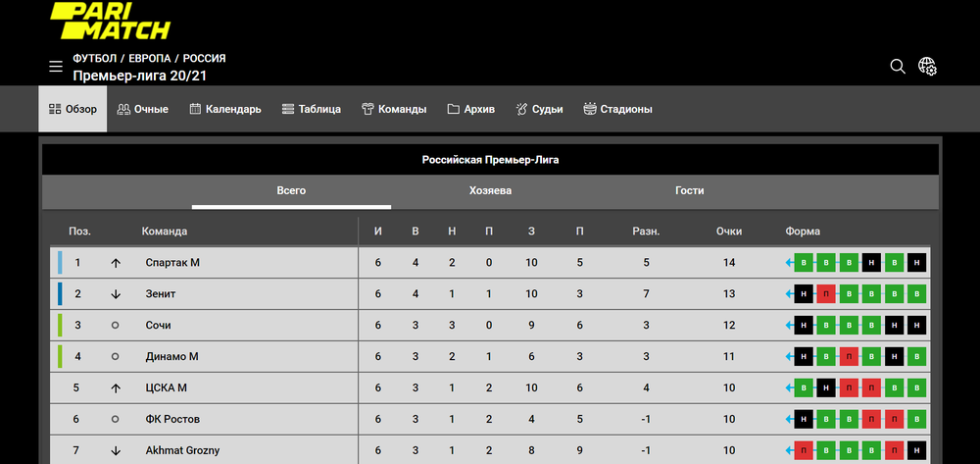
Task: Open the Архив archive section
Action: click(x=471, y=109)
